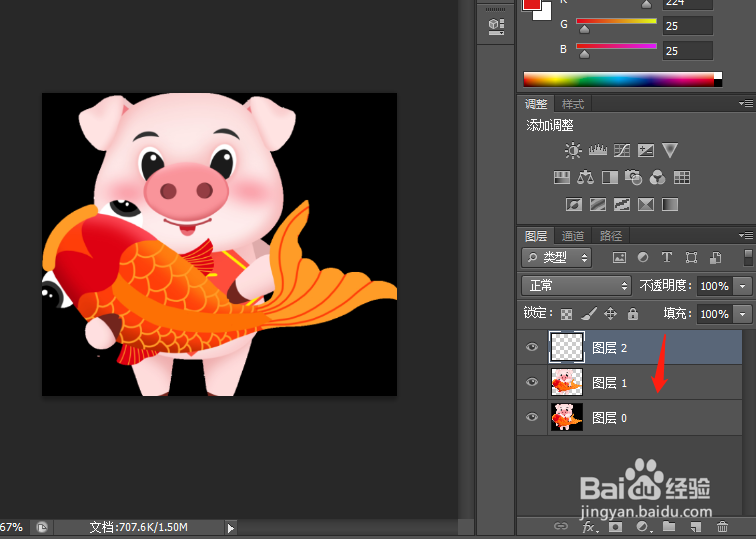The height and width of the screenshot is (539, 756).
Task: Delete the selected layer (trash icon)
Action: click(x=722, y=526)
